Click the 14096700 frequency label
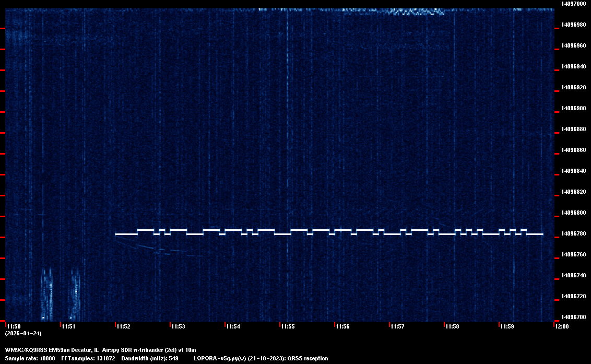 (x=573, y=317)
